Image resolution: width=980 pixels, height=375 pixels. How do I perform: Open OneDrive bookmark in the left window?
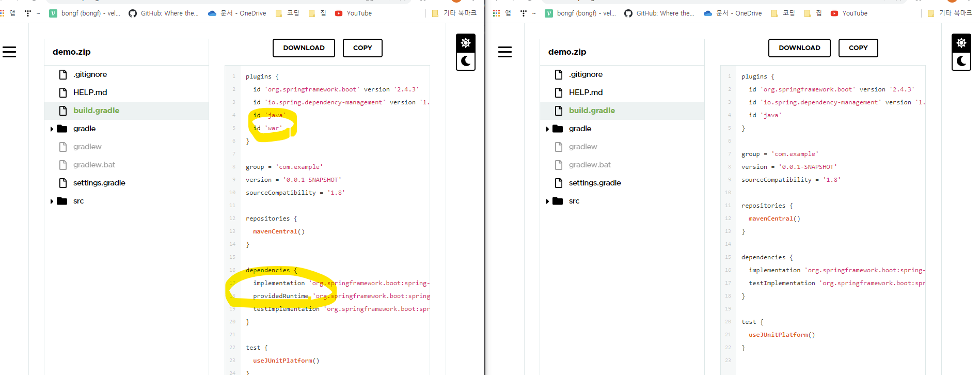point(237,13)
